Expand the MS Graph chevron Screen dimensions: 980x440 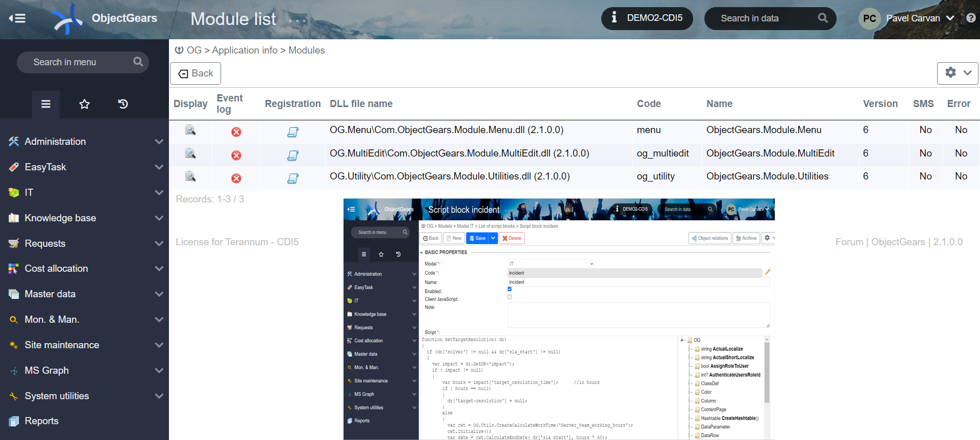click(x=159, y=371)
